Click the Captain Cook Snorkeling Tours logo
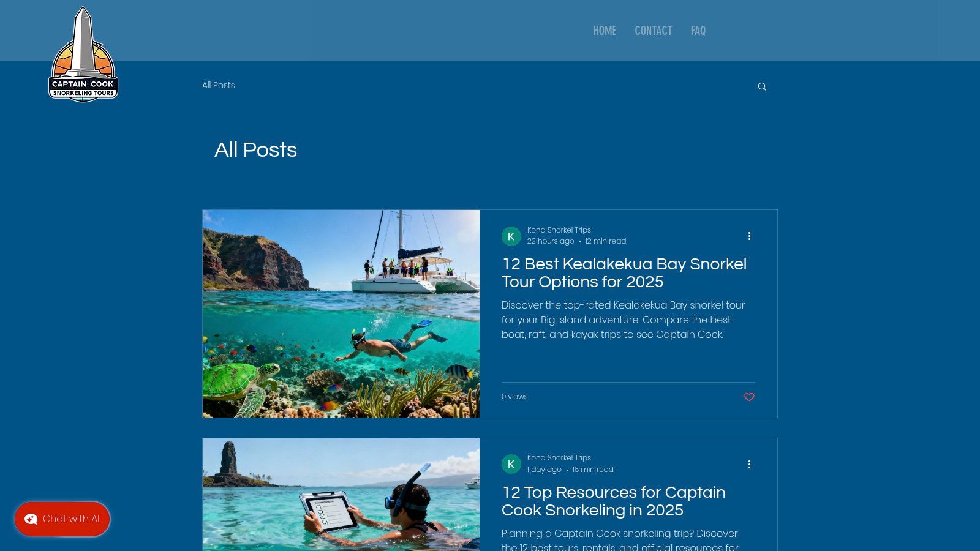Image resolution: width=980 pixels, height=551 pixels. click(83, 54)
